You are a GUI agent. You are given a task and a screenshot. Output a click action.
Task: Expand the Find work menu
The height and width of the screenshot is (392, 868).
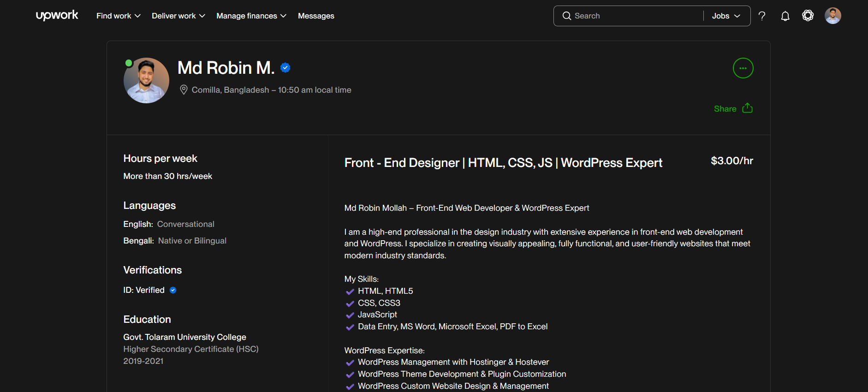tap(118, 16)
